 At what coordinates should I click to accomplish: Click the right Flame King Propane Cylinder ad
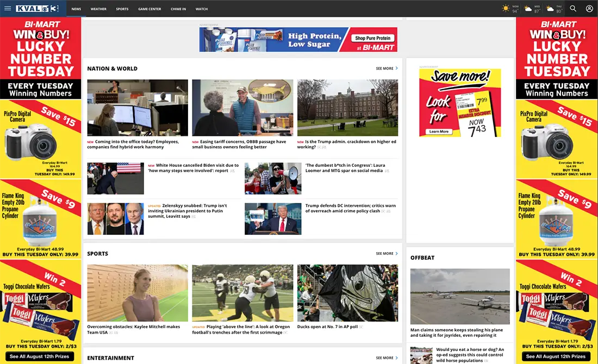557,219
